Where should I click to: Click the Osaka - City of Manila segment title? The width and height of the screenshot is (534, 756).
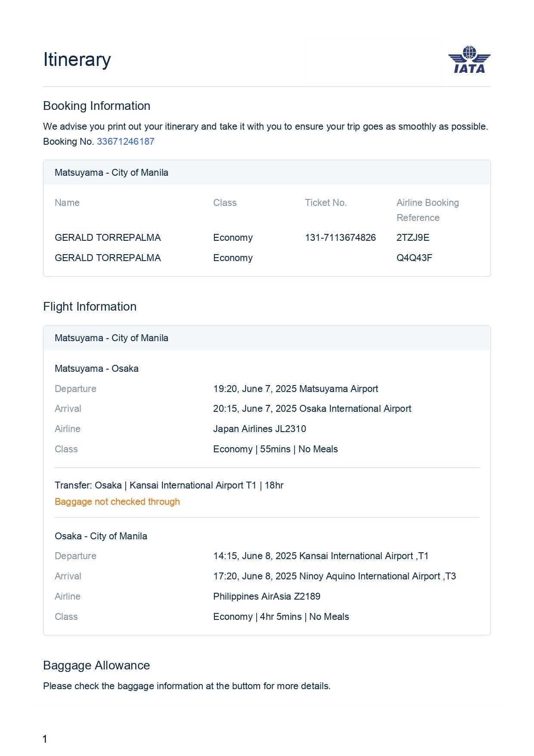tap(101, 536)
